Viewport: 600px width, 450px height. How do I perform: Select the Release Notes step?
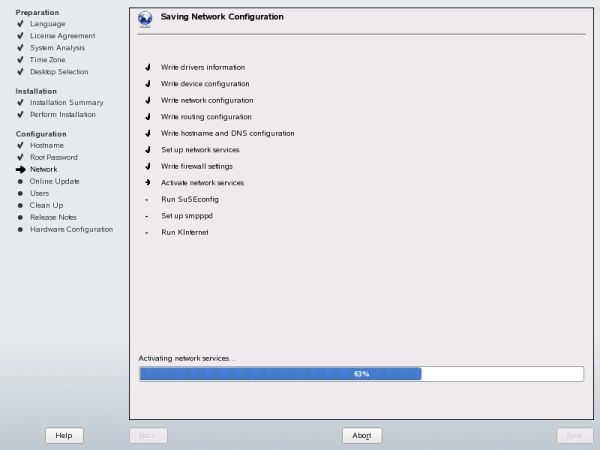pos(53,217)
